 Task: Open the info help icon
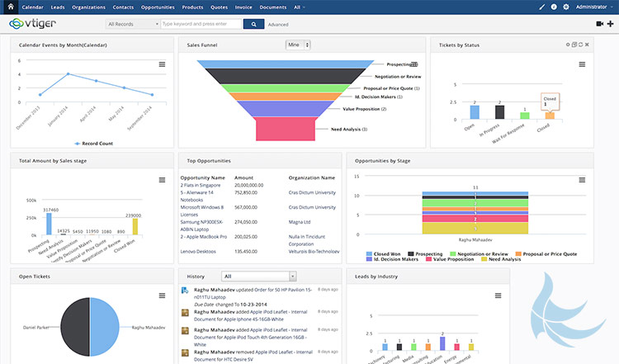(554, 7)
